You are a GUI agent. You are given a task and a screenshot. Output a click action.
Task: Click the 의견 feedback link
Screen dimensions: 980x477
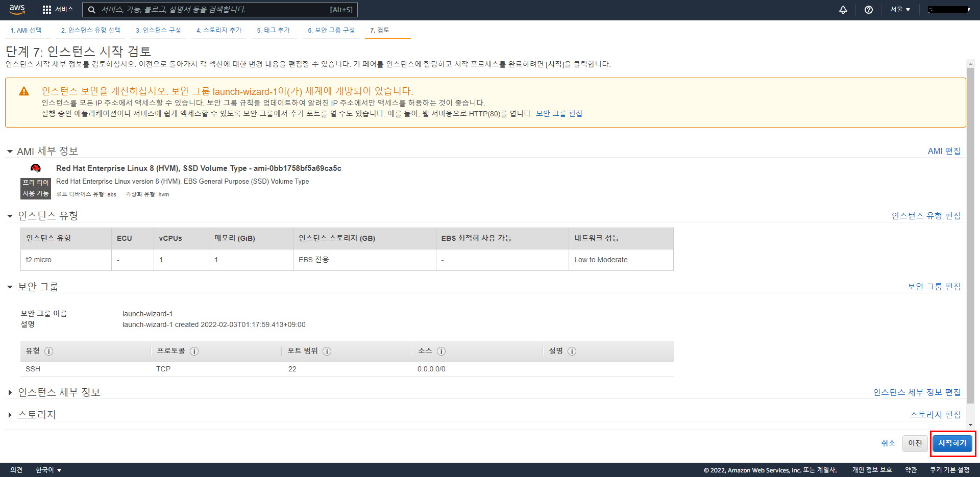(x=16, y=470)
